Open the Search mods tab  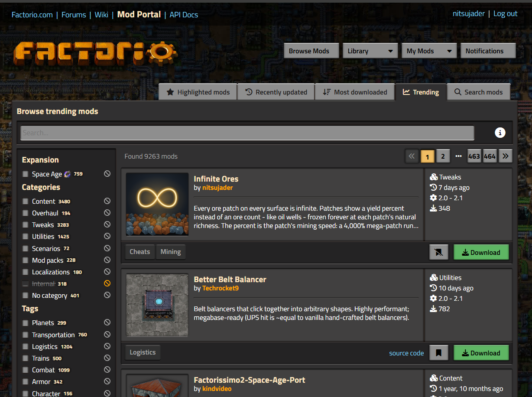point(478,92)
